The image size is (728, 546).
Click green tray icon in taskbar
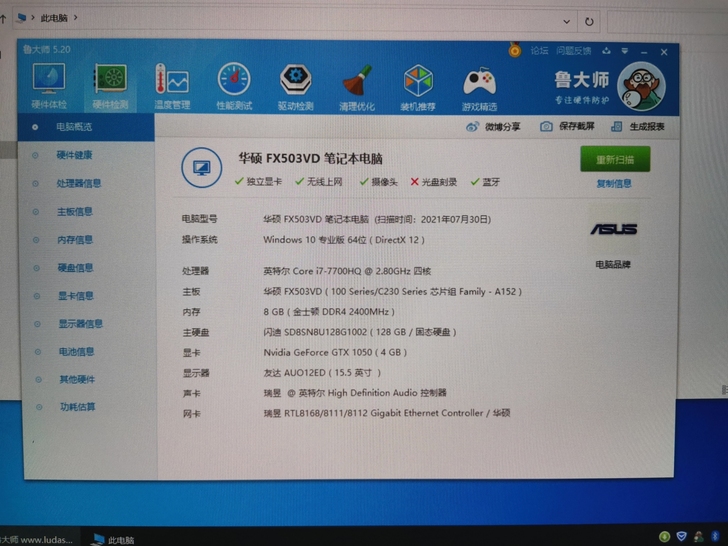(x=664, y=537)
